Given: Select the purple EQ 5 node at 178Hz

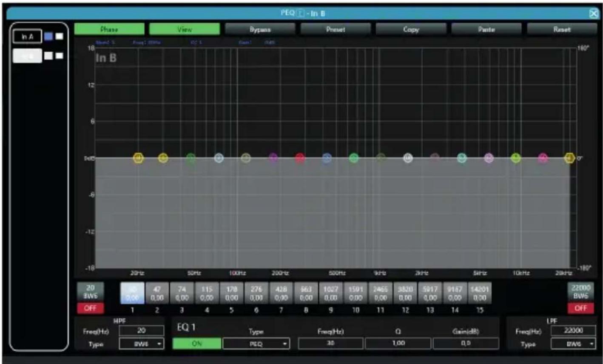Looking at the screenshot, I should tap(273, 158).
